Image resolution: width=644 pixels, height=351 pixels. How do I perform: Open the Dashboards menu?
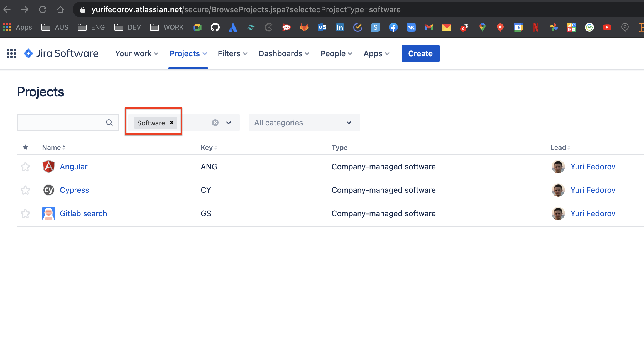point(284,53)
